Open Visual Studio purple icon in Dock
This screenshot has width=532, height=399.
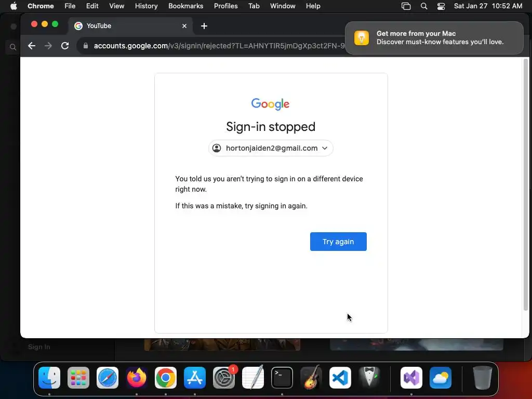click(x=411, y=378)
